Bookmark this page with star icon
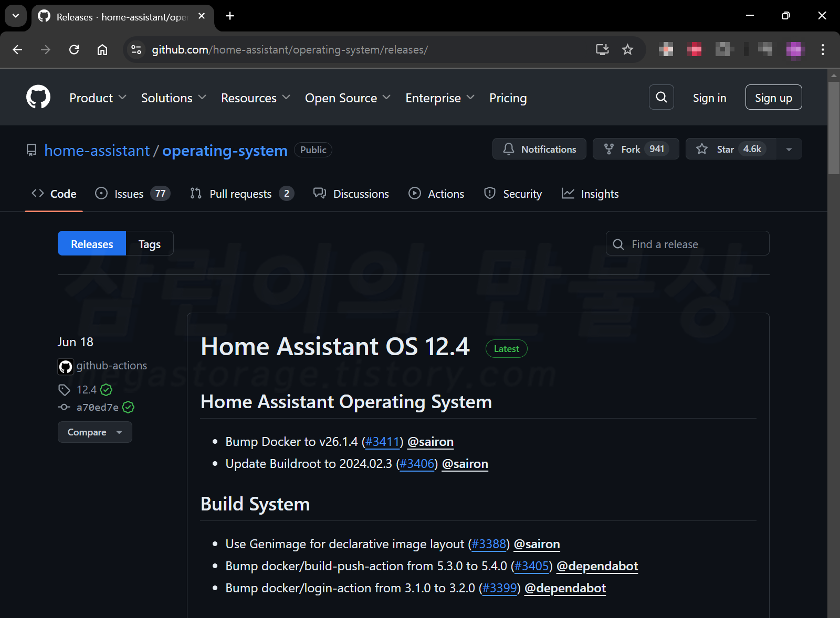This screenshot has height=618, width=840. pos(627,50)
